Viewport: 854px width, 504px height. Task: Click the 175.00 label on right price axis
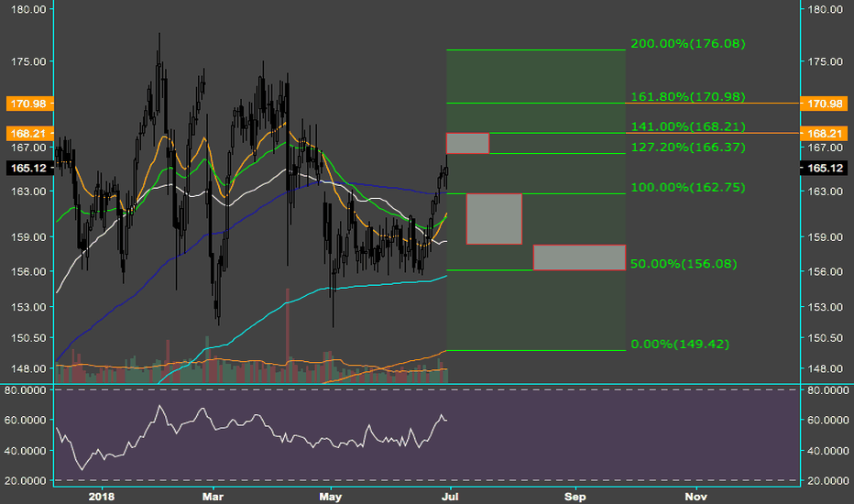click(825, 61)
